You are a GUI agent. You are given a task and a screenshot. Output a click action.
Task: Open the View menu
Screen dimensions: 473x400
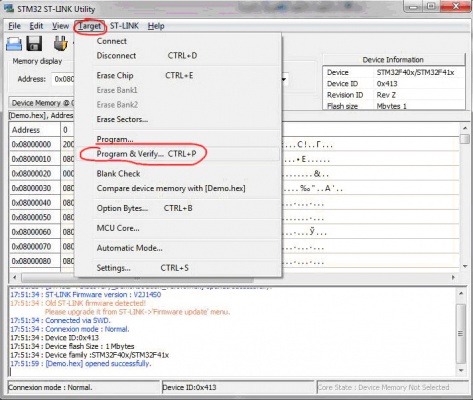coord(60,26)
